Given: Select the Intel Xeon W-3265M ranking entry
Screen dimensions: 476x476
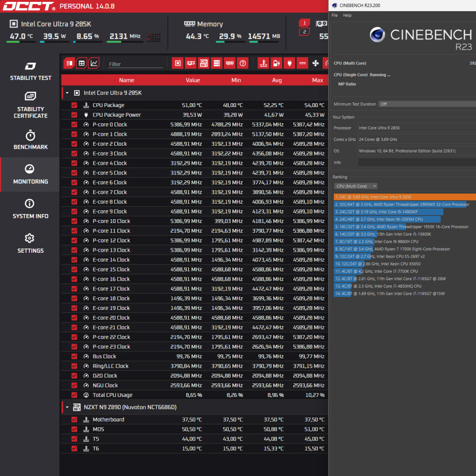Looking at the screenshot, I should 405,219.
